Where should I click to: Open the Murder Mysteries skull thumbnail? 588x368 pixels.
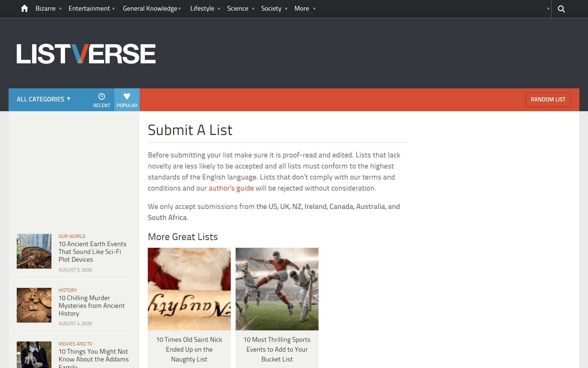[x=34, y=305]
